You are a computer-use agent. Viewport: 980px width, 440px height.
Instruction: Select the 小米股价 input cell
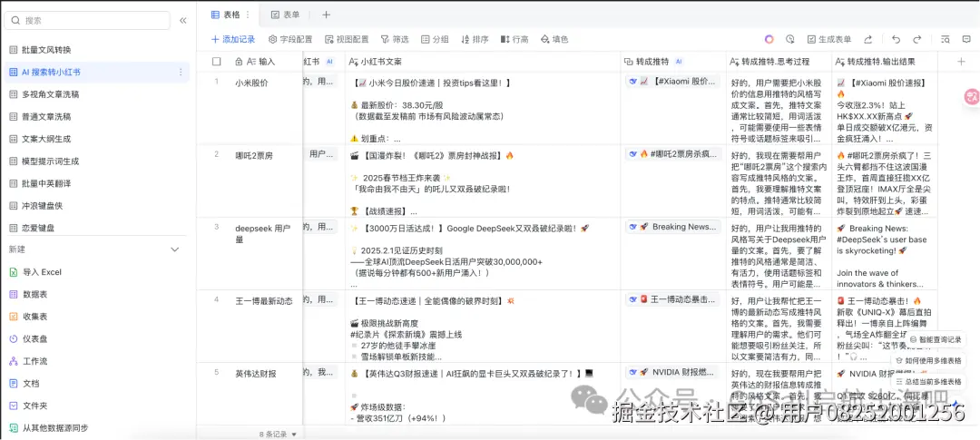pos(266,108)
